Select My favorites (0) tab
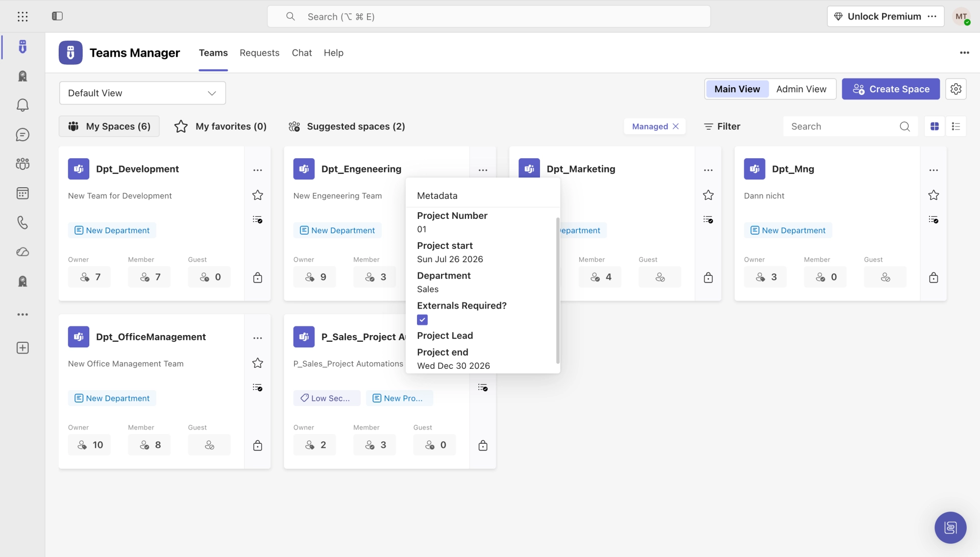This screenshot has width=980, height=557. (x=220, y=126)
